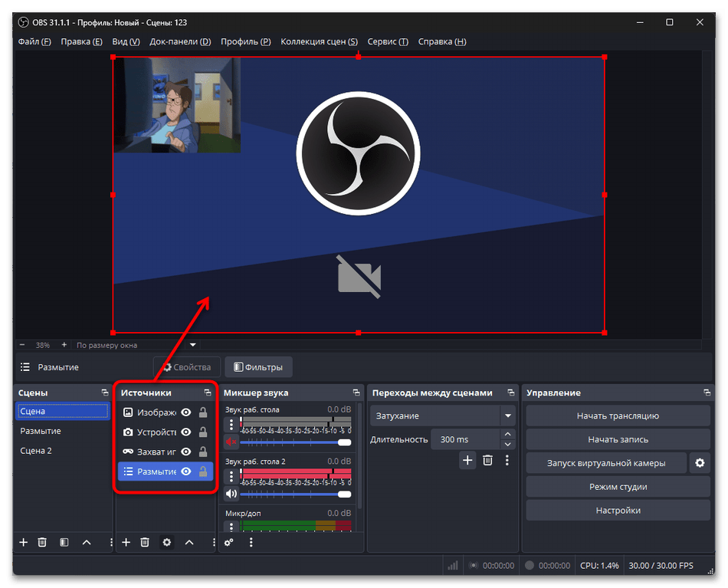
Task: Select the Размытие scene
Action: coord(62,431)
